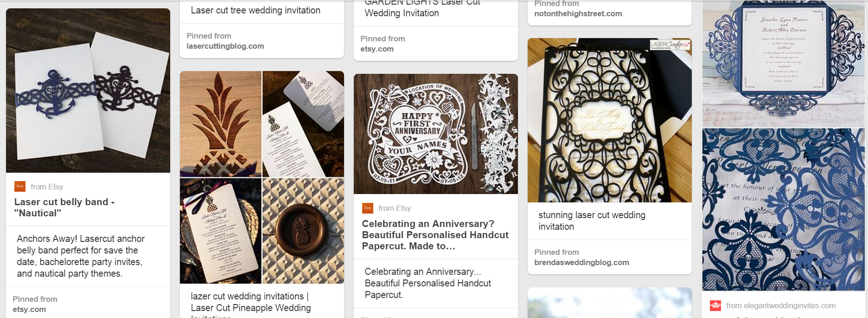Image resolution: width=868 pixels, height=318 pixels.
Task: Go to the brendasweddingblog.com source link
Action: pyautogui.click(x=581, y=262)
